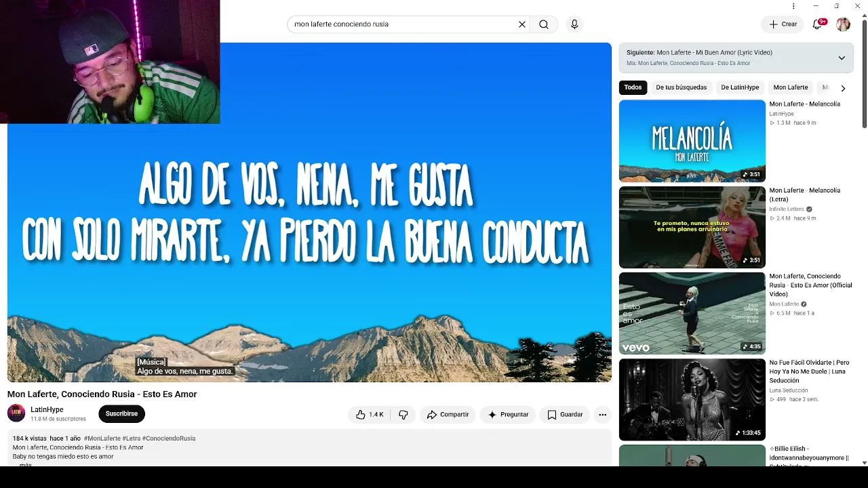Select the 'Mon Laferte' filter chip
Image resolution: width=868 pixels, height=488 pixels.
pyautogui.click(x=791, y=87)
